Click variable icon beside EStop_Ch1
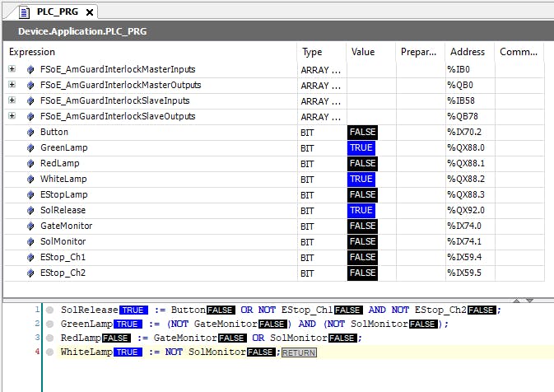Viewport: 554px width, 392px height. click(30, 257)
